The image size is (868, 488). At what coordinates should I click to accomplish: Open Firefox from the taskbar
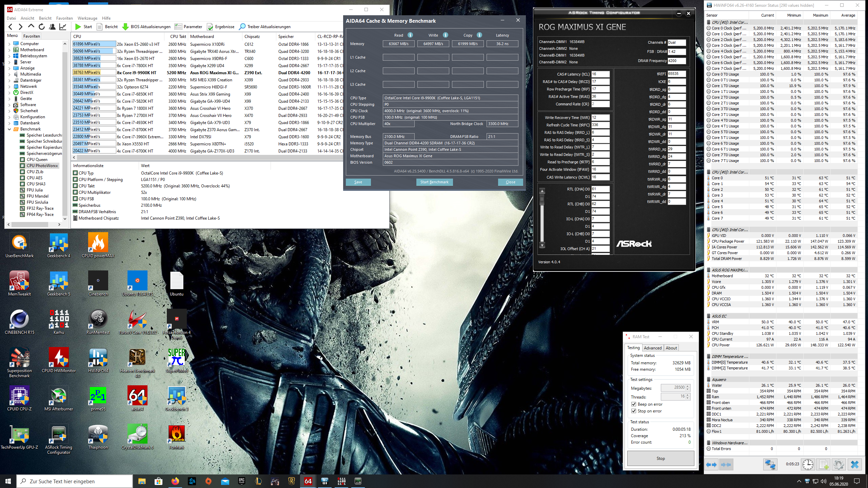click(x=175, y=481)
